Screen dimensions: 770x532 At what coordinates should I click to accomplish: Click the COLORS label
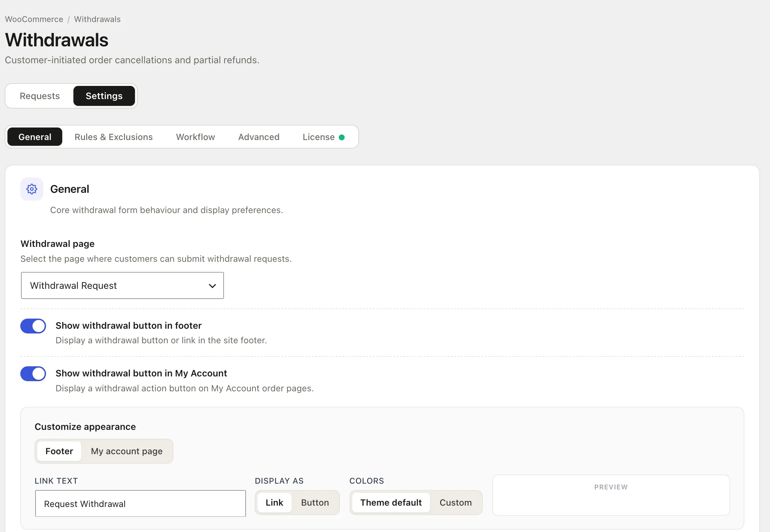367,481
